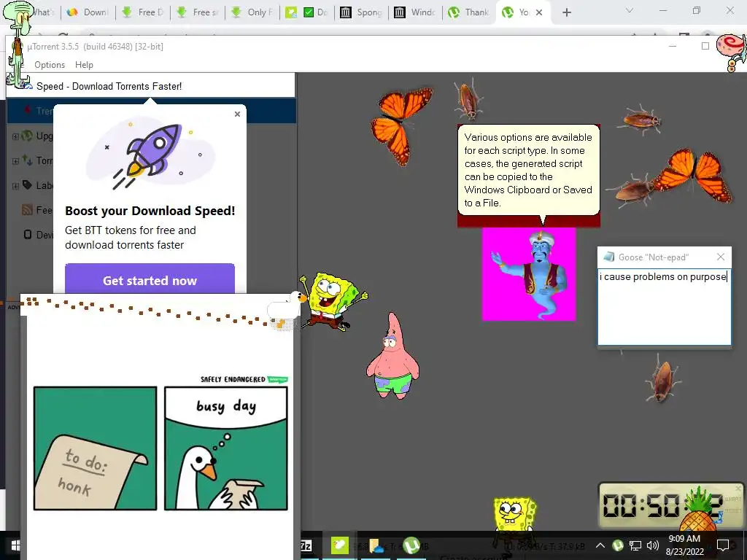This screenshot has width=747, height=560.
Task: Click Gary the snail near the window edge
Action: pyautogui.click(x=732, y=52)
